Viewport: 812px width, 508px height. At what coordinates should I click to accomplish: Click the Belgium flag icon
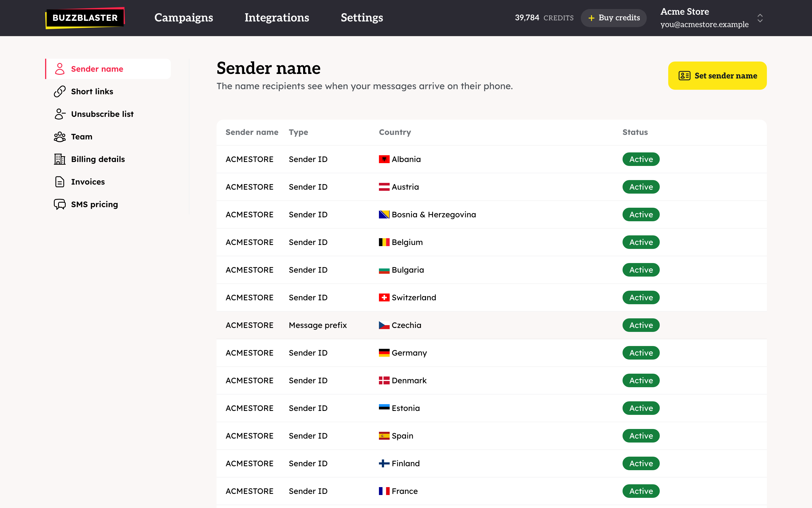point(384,242)
